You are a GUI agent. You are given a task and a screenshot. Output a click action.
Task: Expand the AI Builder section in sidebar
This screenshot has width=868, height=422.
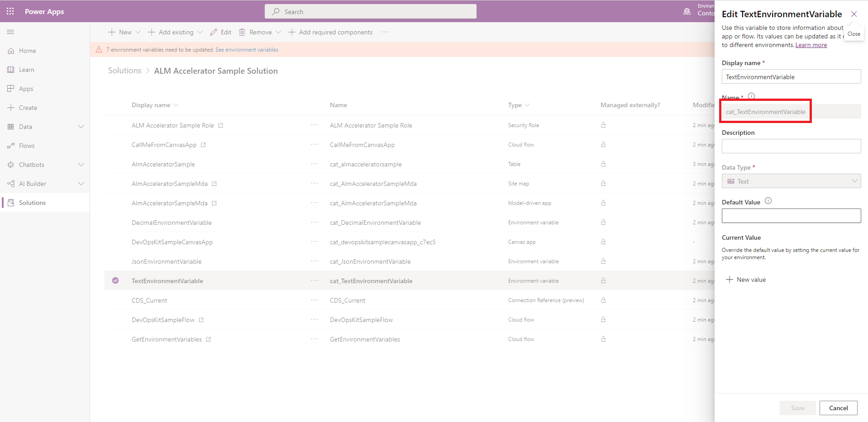(81, 184)
